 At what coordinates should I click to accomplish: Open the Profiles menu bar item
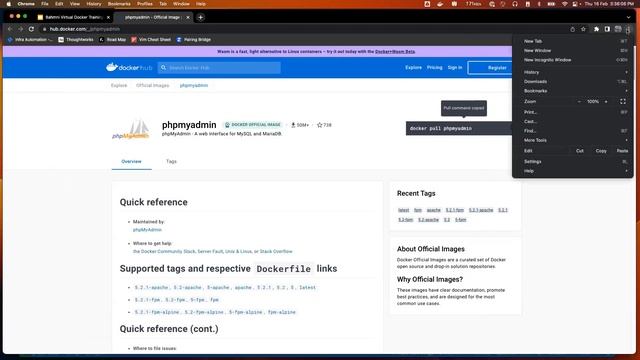[x=144, y=4]
